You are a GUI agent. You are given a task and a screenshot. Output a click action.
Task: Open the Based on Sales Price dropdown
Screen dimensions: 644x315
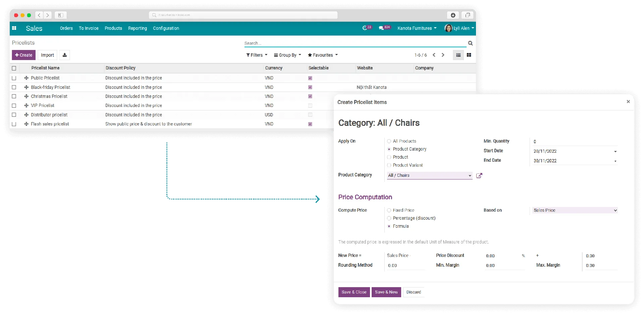coord(575,210)
